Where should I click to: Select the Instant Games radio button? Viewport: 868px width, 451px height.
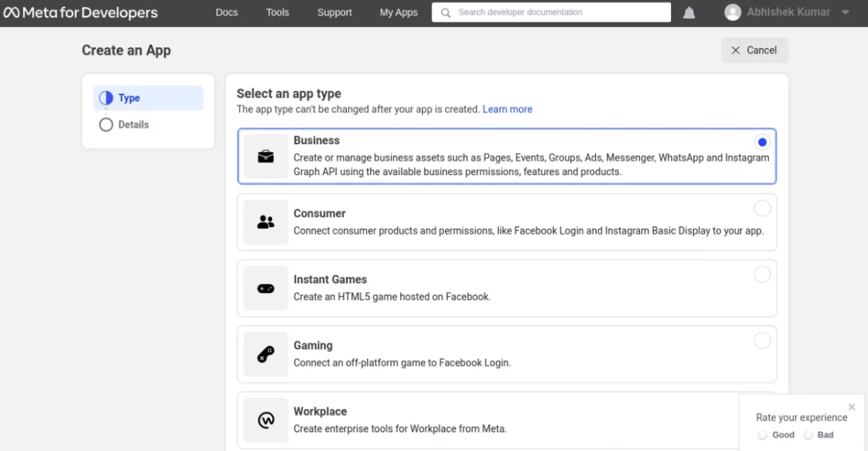tap(762, 274)
